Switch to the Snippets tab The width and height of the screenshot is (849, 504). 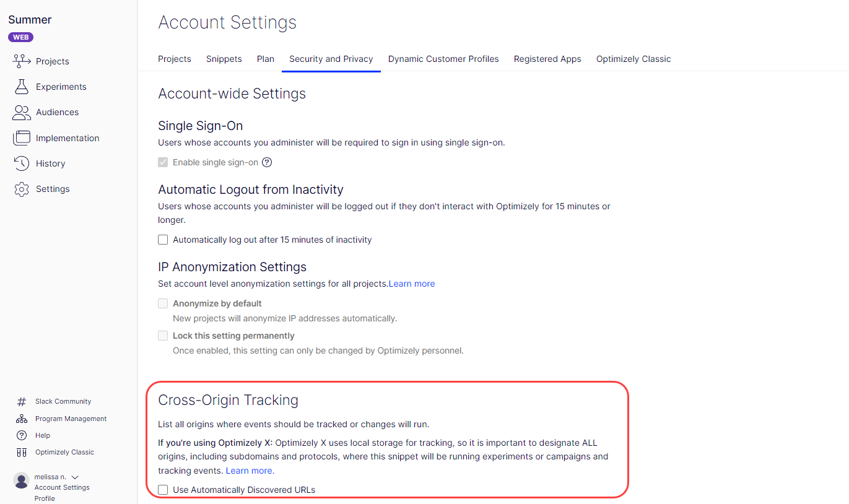pos(224,59)
